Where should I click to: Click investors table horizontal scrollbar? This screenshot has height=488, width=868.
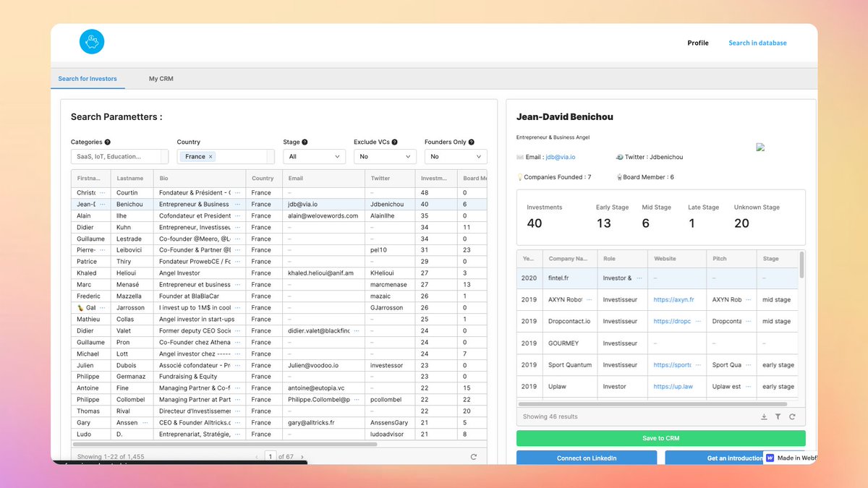[x=226, y=444]
